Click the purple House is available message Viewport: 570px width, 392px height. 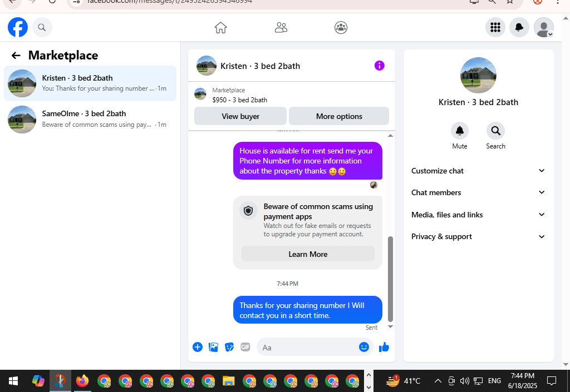307,161
